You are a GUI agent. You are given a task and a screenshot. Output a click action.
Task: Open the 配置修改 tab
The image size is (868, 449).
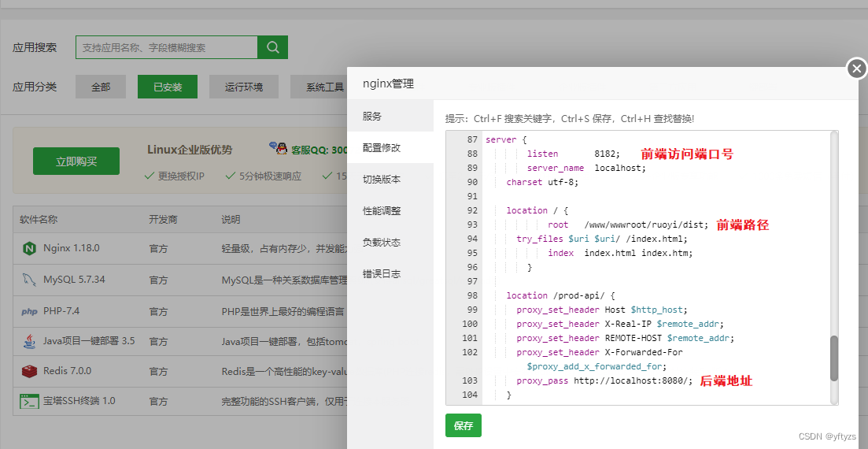pyautogui.click(x=390, y=148)
